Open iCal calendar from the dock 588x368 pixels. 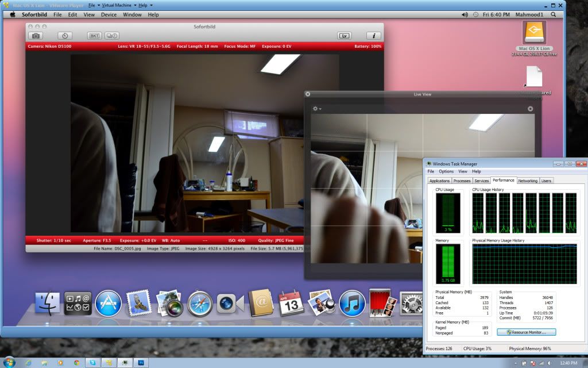[x=291, y=304]
